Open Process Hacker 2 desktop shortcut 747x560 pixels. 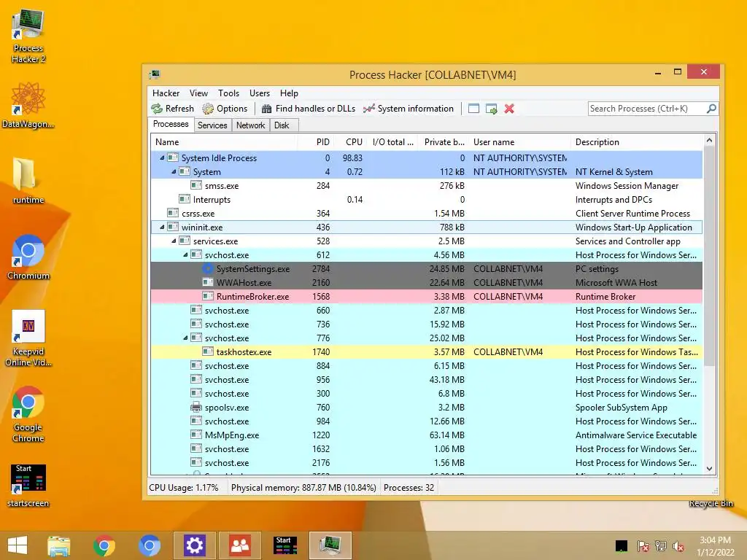[28, 37]
